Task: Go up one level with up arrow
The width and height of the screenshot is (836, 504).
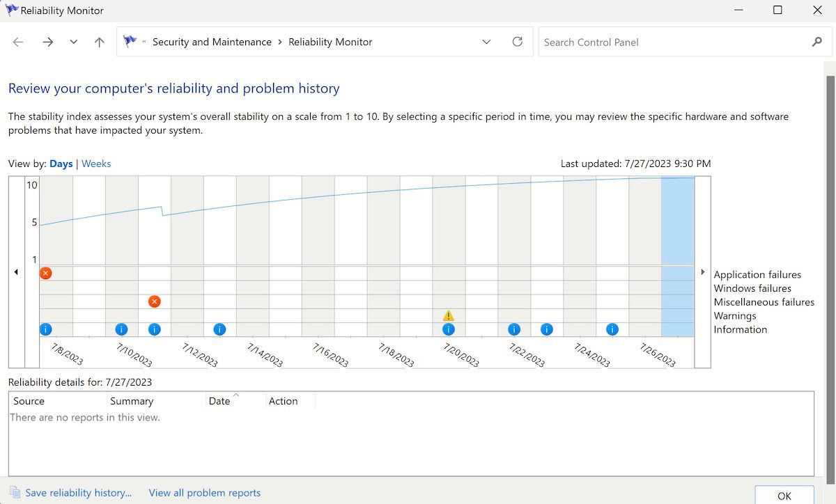Action: 100,42
